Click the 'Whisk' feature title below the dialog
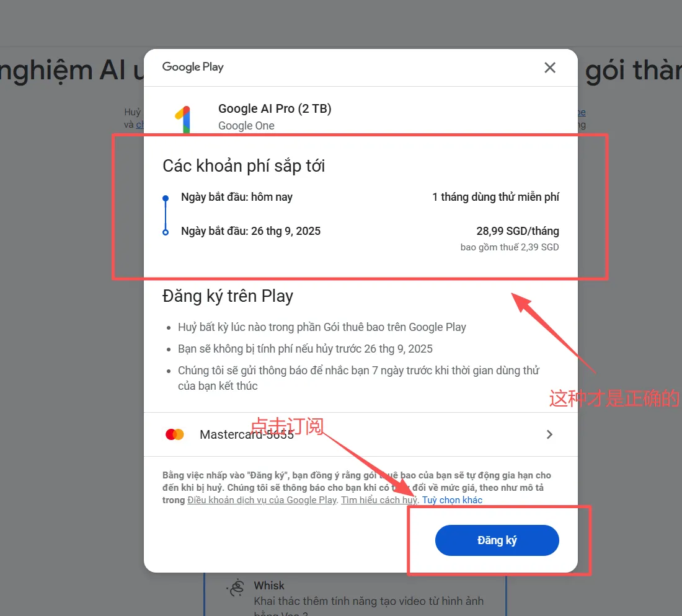 pos(269,586)
